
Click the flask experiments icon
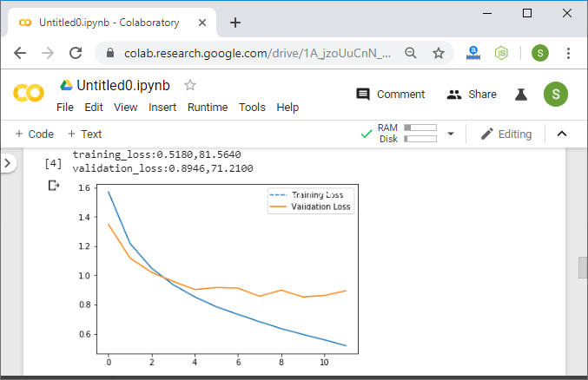point(521,94)
